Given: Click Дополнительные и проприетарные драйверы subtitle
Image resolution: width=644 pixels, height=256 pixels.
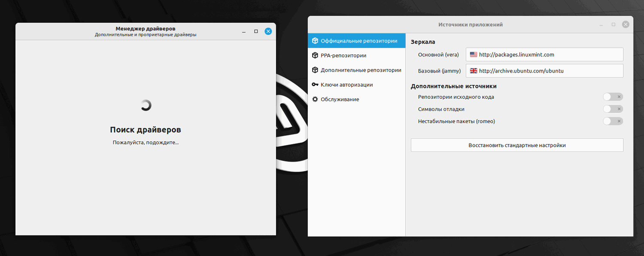Looking at the screenshot, I should click(146, 35).
